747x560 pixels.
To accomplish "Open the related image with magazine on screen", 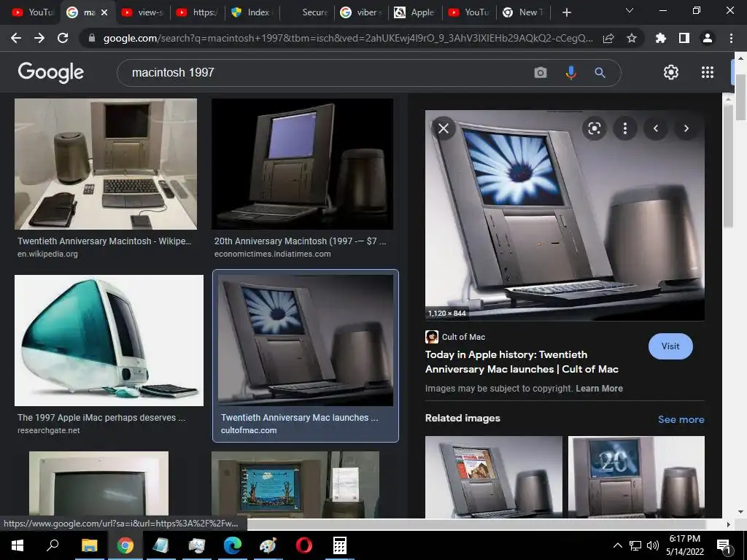I will 494,477.
